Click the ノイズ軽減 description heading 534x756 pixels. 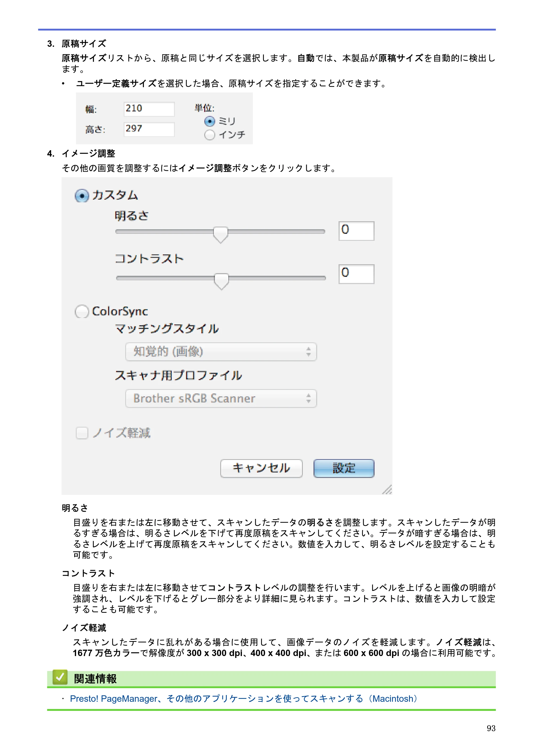point(84,627)
